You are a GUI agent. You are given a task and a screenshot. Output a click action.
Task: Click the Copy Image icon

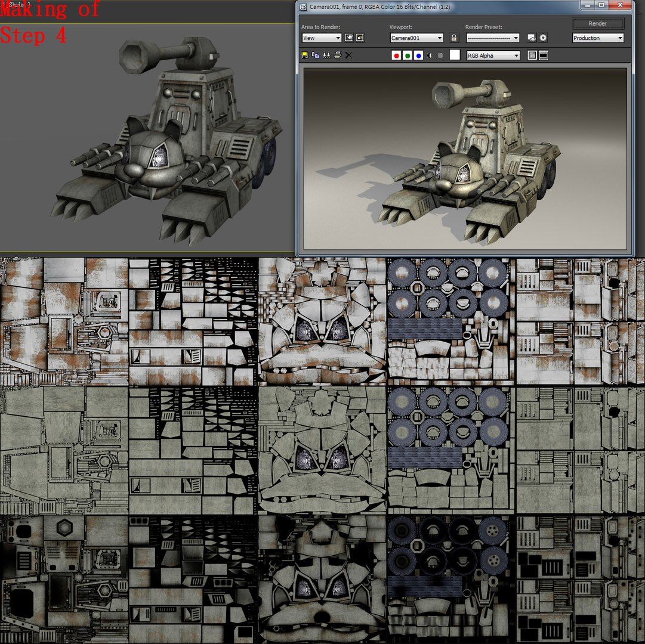click(316, 55)
